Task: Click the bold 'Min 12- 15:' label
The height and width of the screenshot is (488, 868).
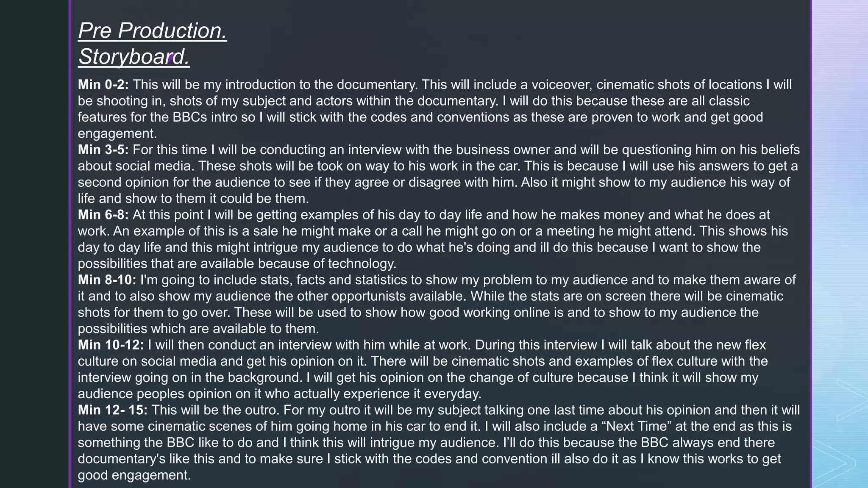Action: [x=113, y=410]
